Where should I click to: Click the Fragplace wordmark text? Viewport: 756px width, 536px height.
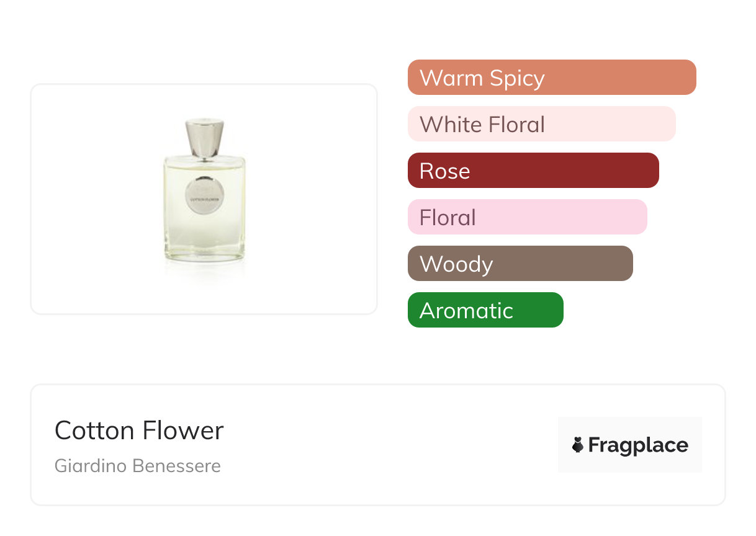637,445
